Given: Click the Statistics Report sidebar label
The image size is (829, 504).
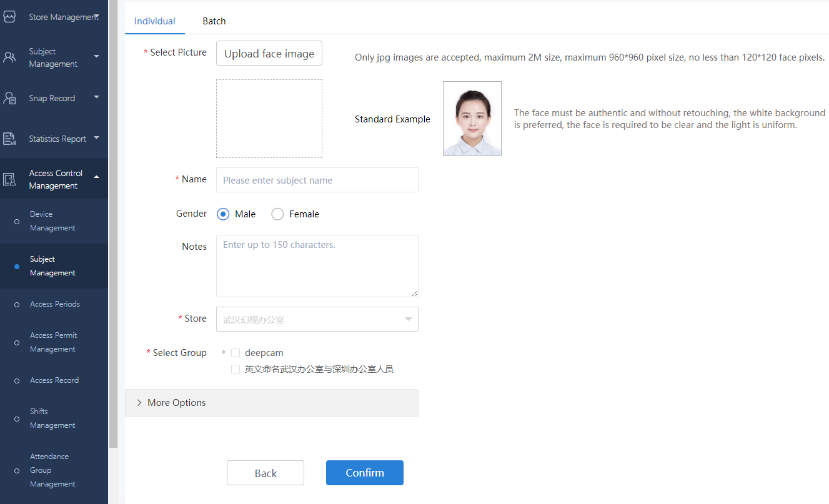Looking at the screenshot, I should point(57,139).
